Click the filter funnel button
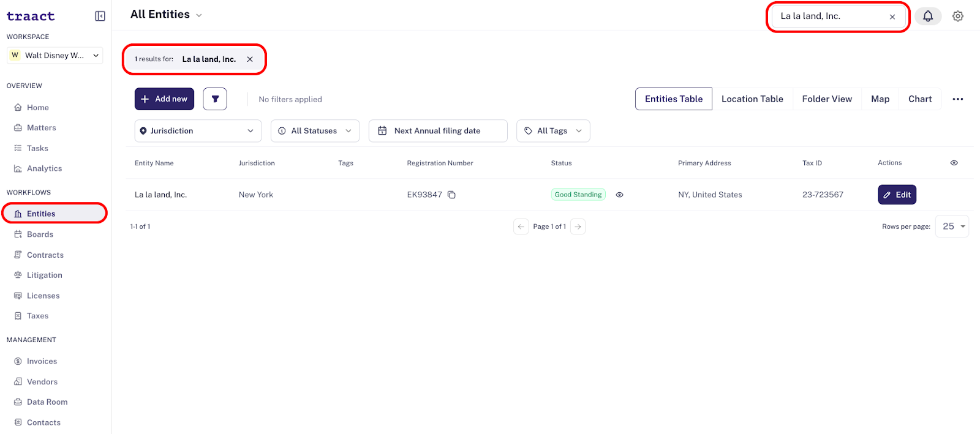 215,99
